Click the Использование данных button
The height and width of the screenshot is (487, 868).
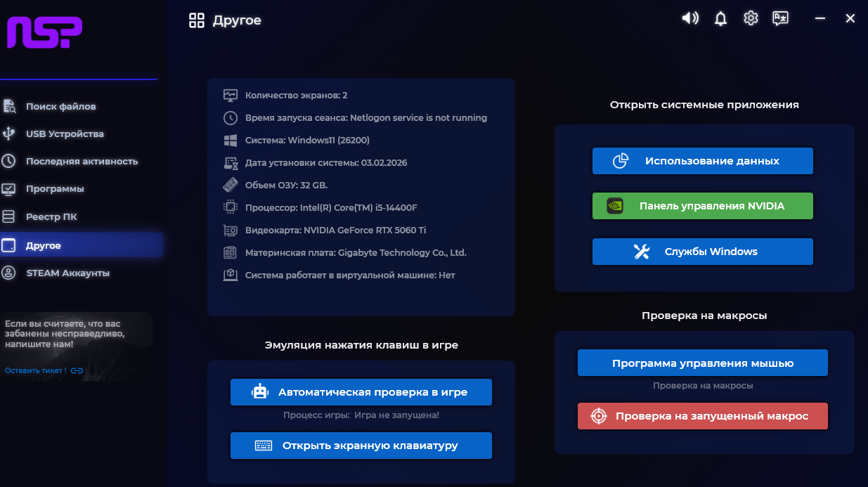pos(702,161)
